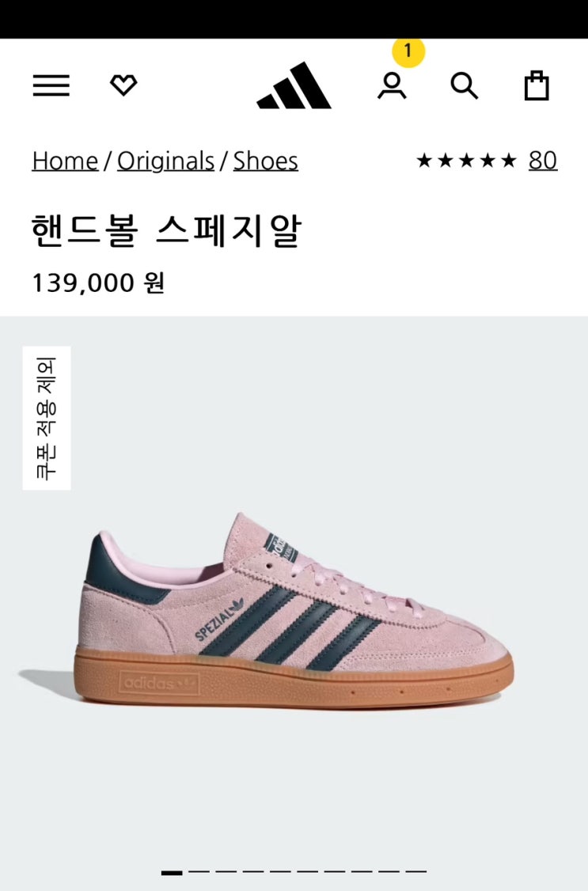Open the hamburger navigation menu
The image size is (588, 891).
(x=51, y=85)
